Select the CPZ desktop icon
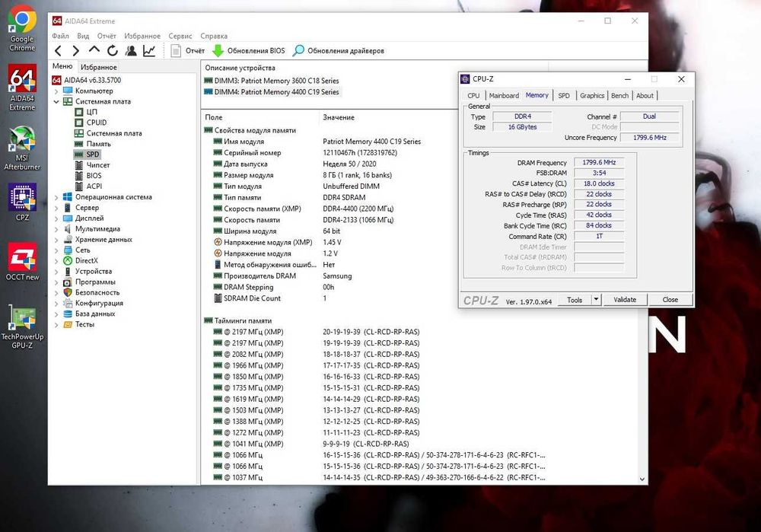The height and width of the screenshot is (532, 761). (22, 202)
